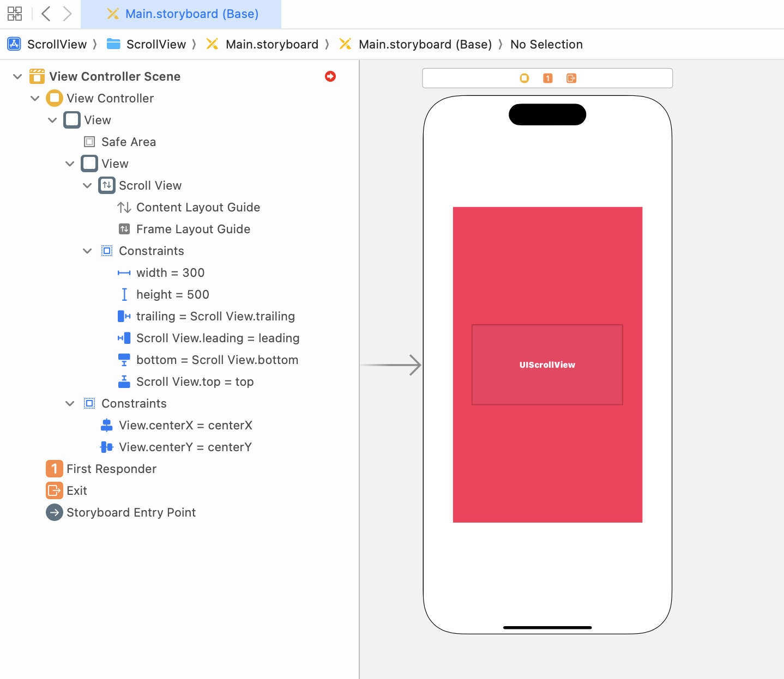
Task: Click the leading constraint icon
Action: 124,338
